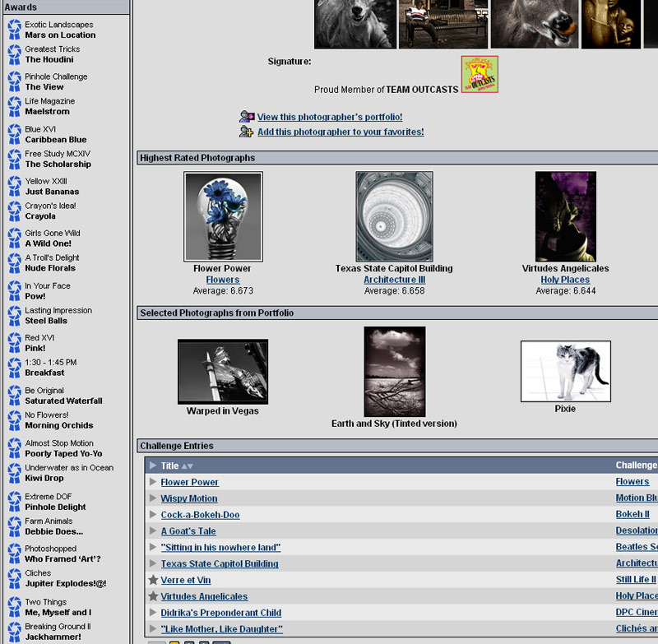The width and height of the screenshot is (658, 644).
Task: Open the Cock-a-Bokeh-Doo entry link
Action: pyautogui.click(x=200, y=515)
